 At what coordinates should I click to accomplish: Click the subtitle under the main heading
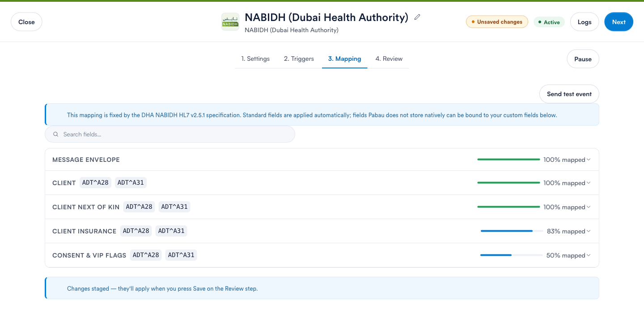(x=292, y=30)
